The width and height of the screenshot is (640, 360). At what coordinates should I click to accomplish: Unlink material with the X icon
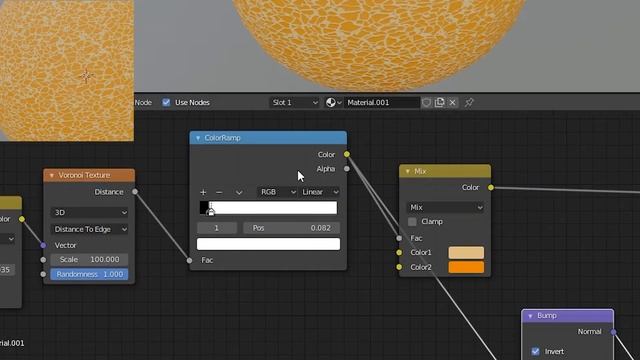click(452, 102)
